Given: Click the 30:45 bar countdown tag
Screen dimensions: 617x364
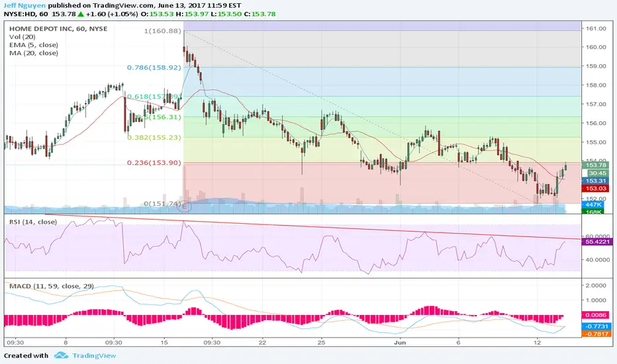Looking at the screenshot, I should pos(598,173).
